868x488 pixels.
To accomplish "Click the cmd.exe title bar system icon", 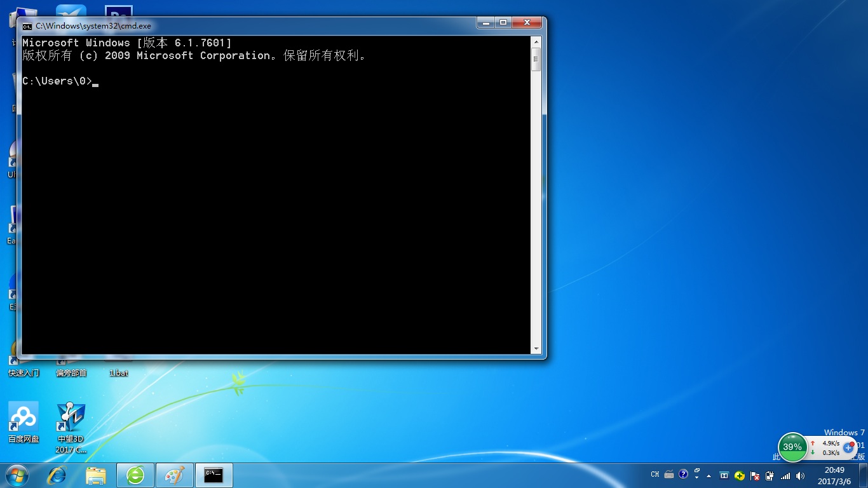I will 27,26.
